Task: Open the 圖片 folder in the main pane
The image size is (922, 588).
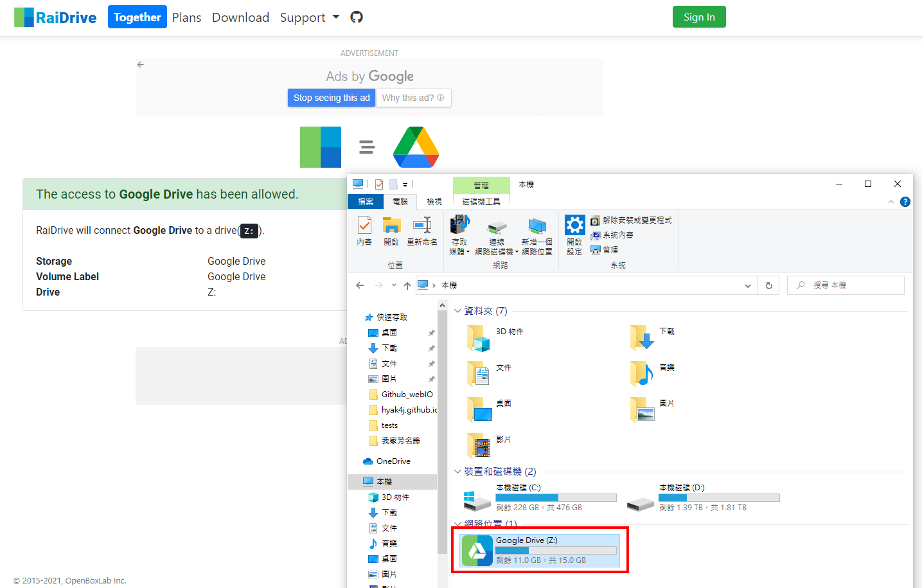Action: pos(653,410)
